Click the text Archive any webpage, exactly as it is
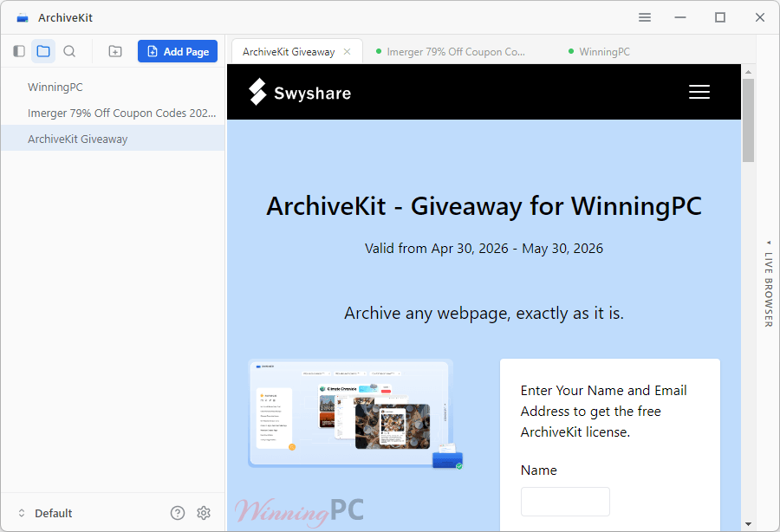The width and height of the screenshot is (780, 532). 484,314
